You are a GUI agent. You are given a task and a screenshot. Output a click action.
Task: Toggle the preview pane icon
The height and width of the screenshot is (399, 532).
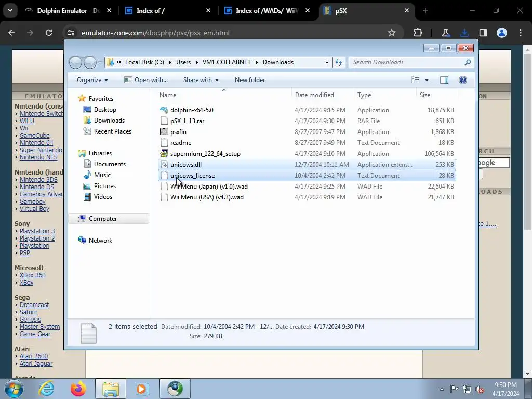pyautogui.click(x=444, y=79)
